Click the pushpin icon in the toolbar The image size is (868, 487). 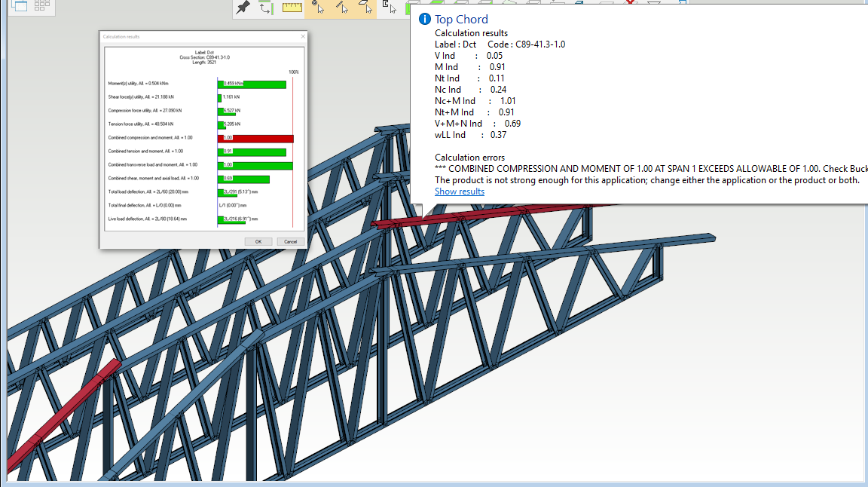pyautogui.click(x=243, y=8)
